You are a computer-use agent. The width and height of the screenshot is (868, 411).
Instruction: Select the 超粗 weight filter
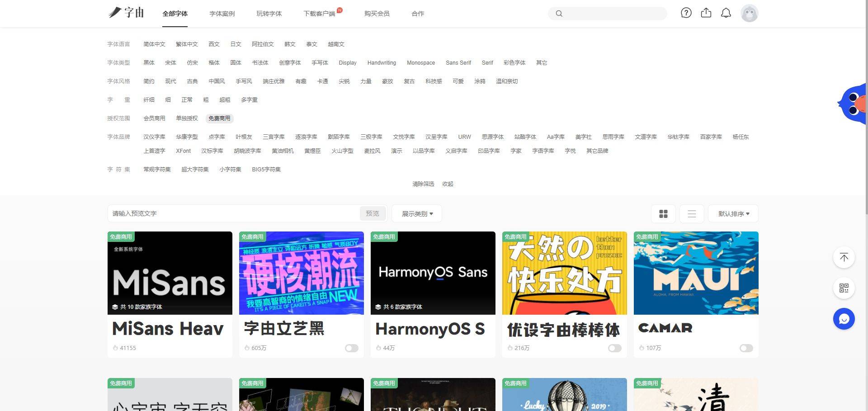(x=225, y=100)
